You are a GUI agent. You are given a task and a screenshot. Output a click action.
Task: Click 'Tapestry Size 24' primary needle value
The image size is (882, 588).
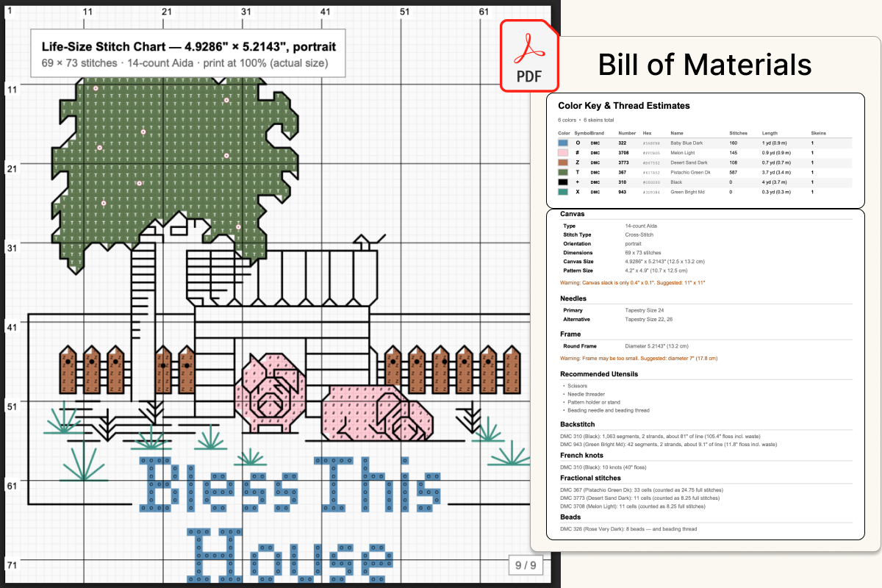click(644, 310)
